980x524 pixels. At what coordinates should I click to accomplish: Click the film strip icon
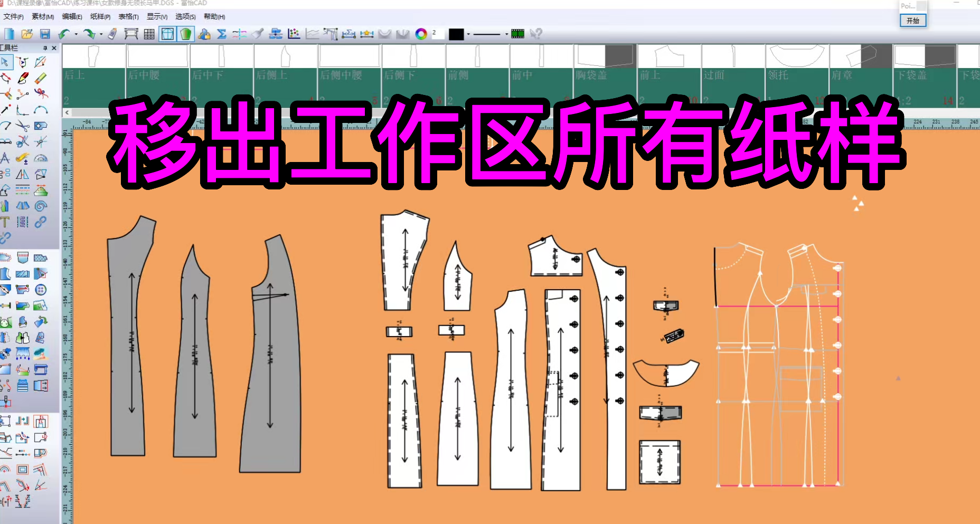point(517,34)
